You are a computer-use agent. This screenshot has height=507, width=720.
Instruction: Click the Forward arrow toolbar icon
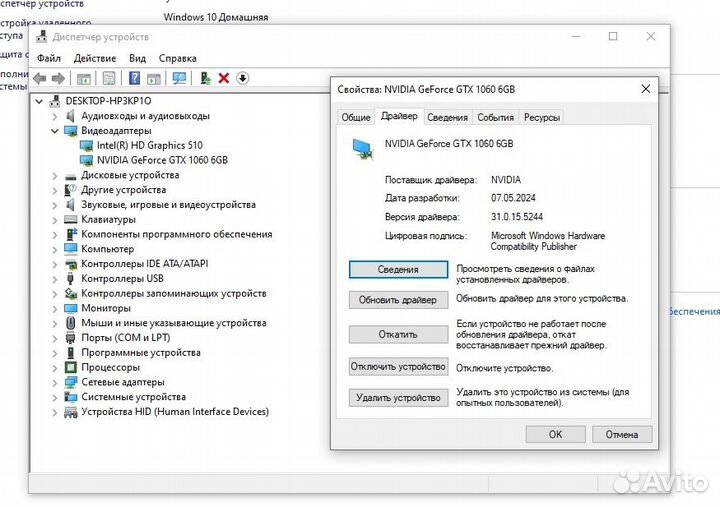click(58, 79)
